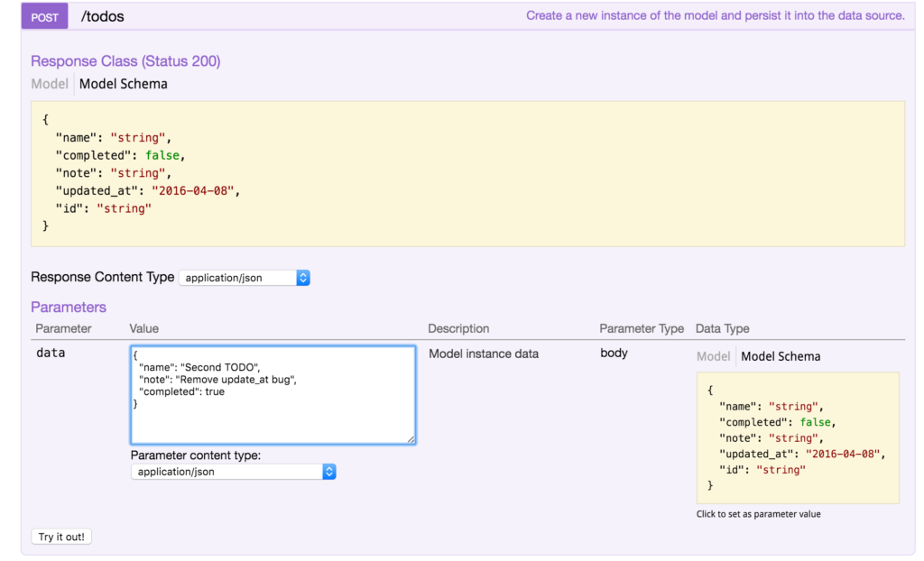
Task: Click the 'Click to set as parameter value' text
Action: point(758,514)
